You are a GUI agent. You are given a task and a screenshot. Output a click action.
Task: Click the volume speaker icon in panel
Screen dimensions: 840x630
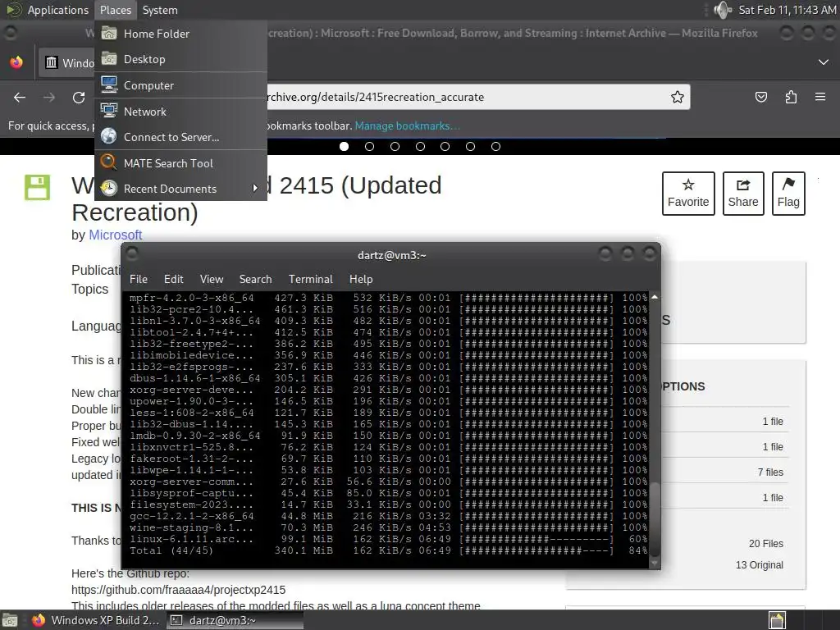click(x=722, y=10)
